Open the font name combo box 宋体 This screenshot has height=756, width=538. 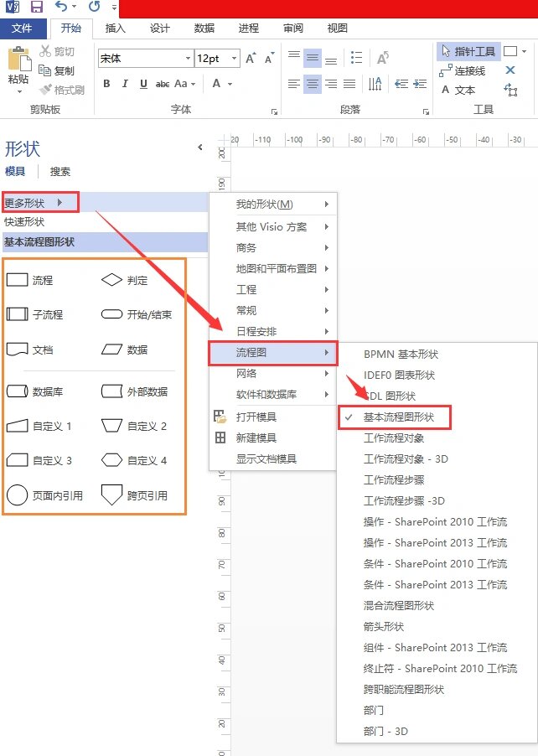point(146,59)
